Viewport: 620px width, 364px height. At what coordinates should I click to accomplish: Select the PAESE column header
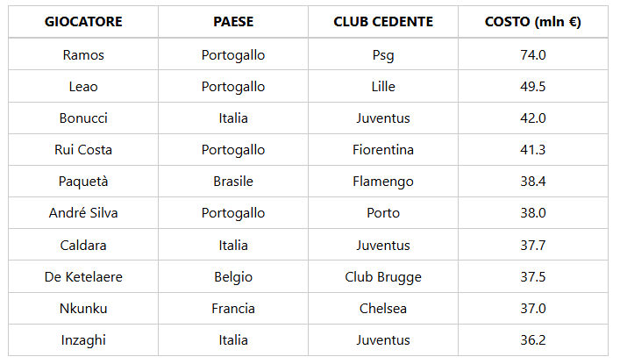click(233, 22)
